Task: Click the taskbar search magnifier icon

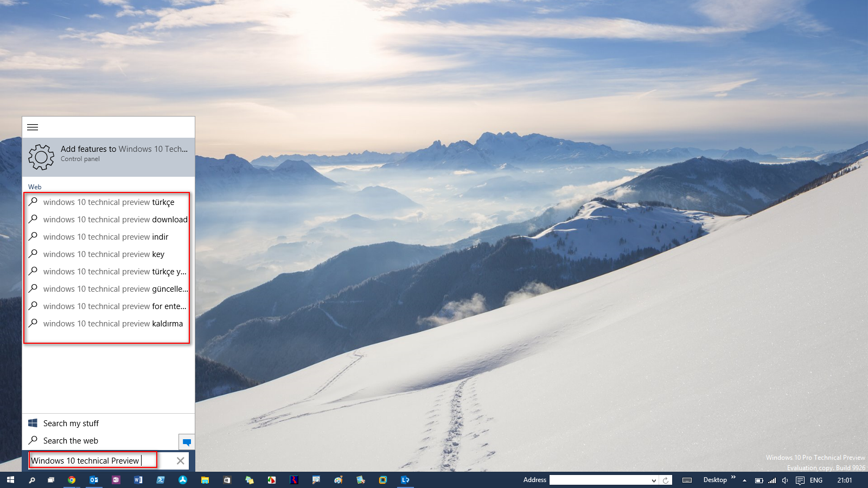Action: [32, 480]
